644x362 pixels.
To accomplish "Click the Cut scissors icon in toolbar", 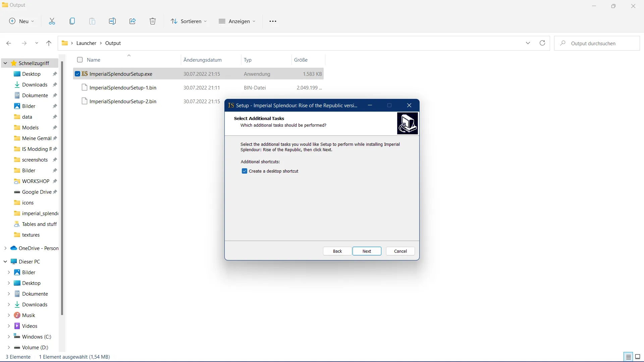I will (x=52, y=21).
